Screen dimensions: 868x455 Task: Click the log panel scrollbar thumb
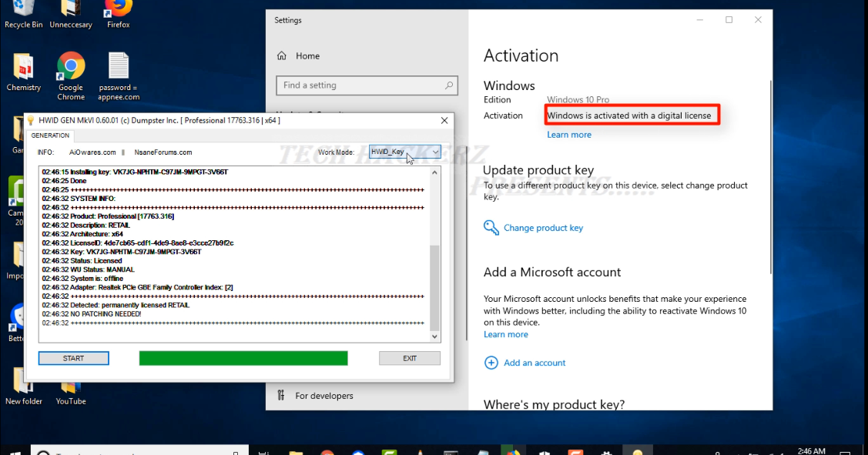tap(434, 288)
